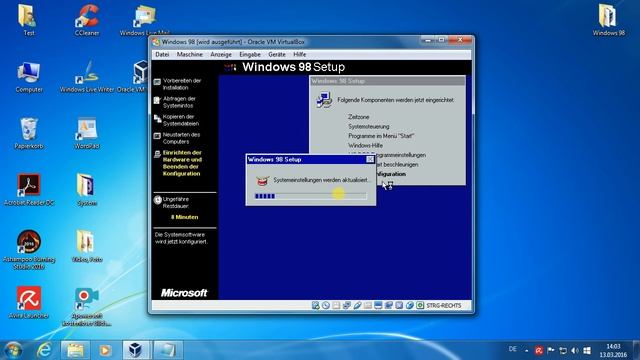Viewport: 640px width, 360px height.
Task: Click the USB devices indicator in VirtualBox status bar
Action: 358,305
